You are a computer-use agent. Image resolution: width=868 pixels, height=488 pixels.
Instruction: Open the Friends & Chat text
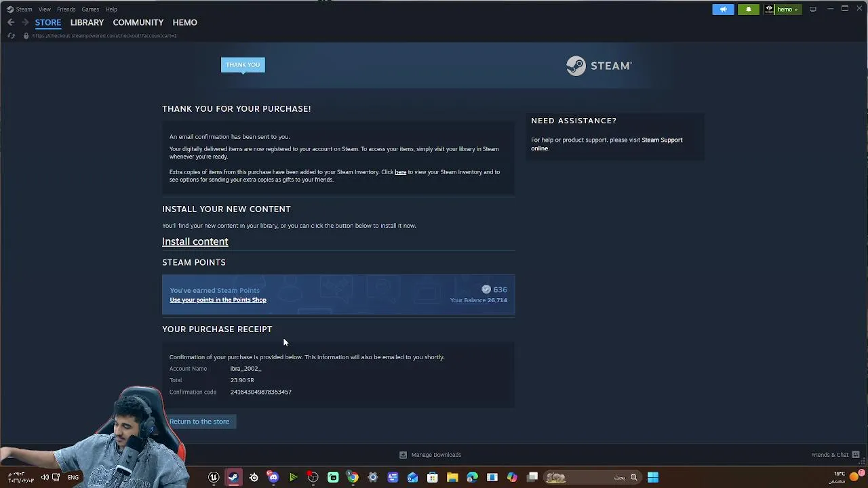829,455
